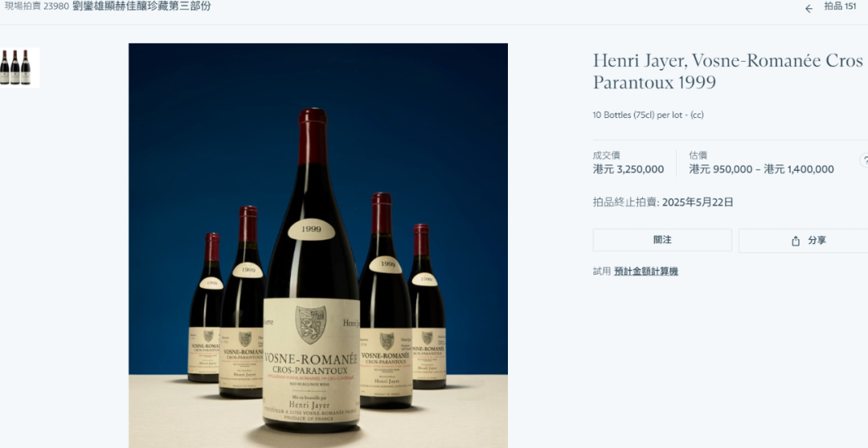Open the 預計金額計算機 calculator link
The width and height of the screenshot is (868, 448).
click(x=646, y=271)
